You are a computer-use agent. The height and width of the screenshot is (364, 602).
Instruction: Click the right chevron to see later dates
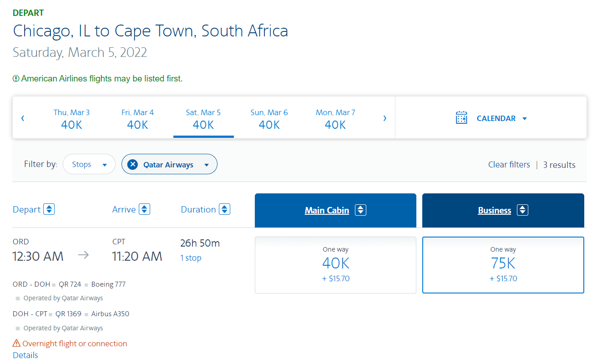coord(385,117)
